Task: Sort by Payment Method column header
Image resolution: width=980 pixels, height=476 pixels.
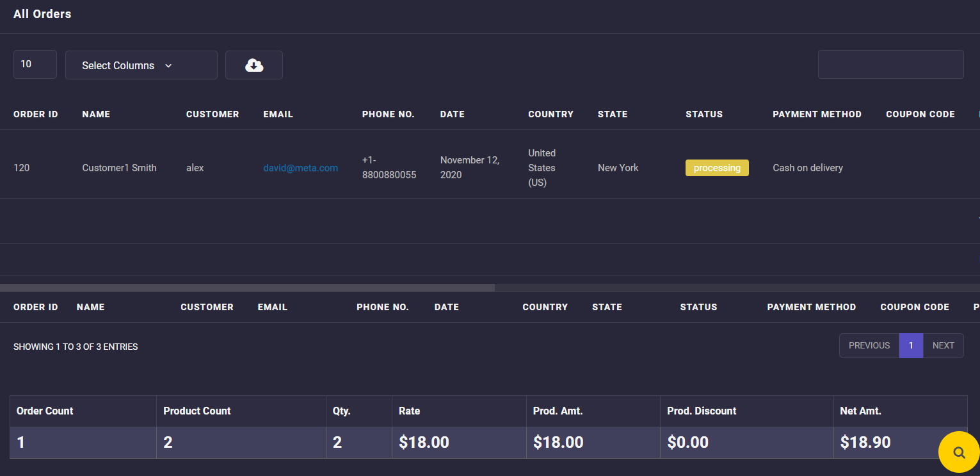Action: [817, 114]
